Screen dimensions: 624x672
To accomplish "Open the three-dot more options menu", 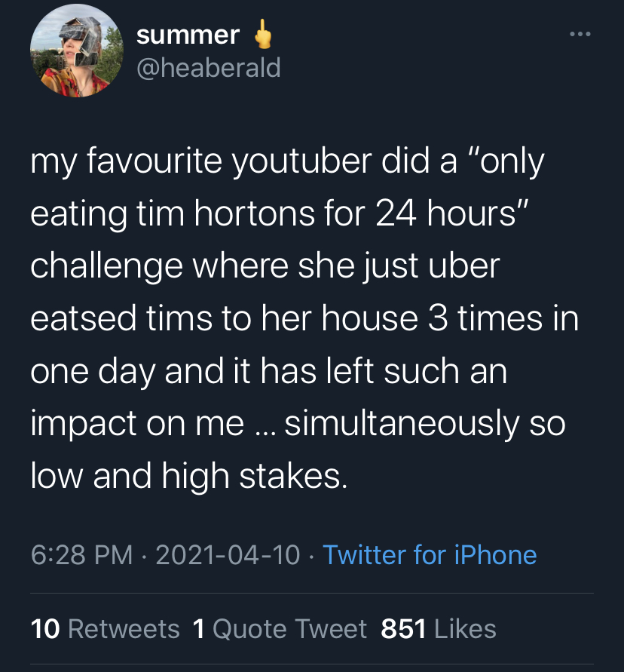I will pos(580,34).
